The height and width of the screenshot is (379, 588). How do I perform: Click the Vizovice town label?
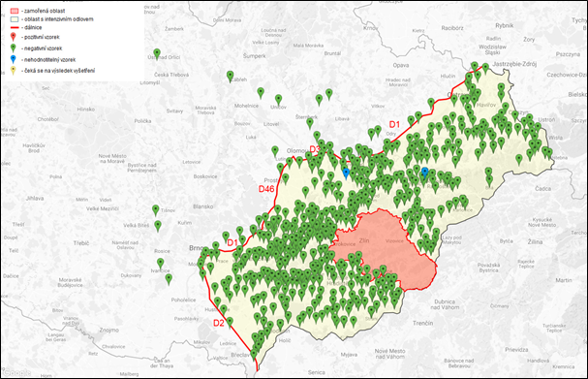click(x=394, y=241)
